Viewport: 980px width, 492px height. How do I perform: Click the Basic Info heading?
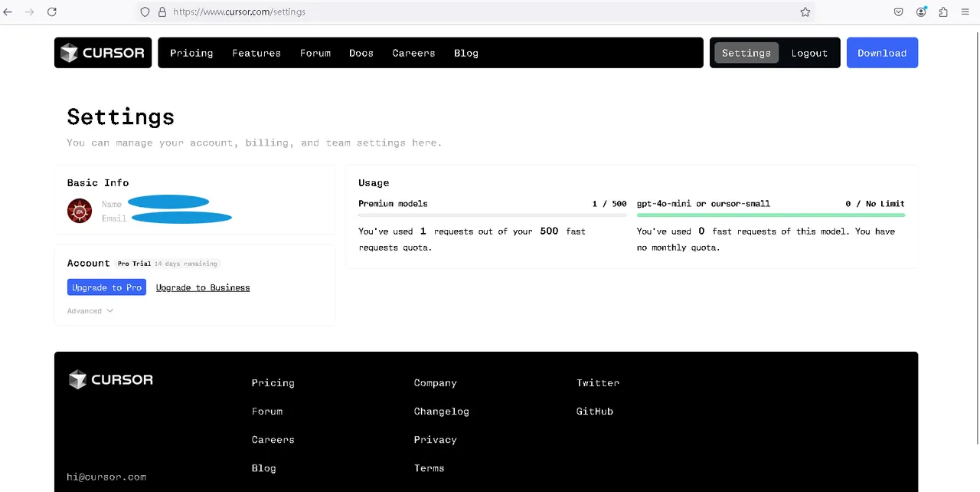pyautogui.click(x=98, y=183)
